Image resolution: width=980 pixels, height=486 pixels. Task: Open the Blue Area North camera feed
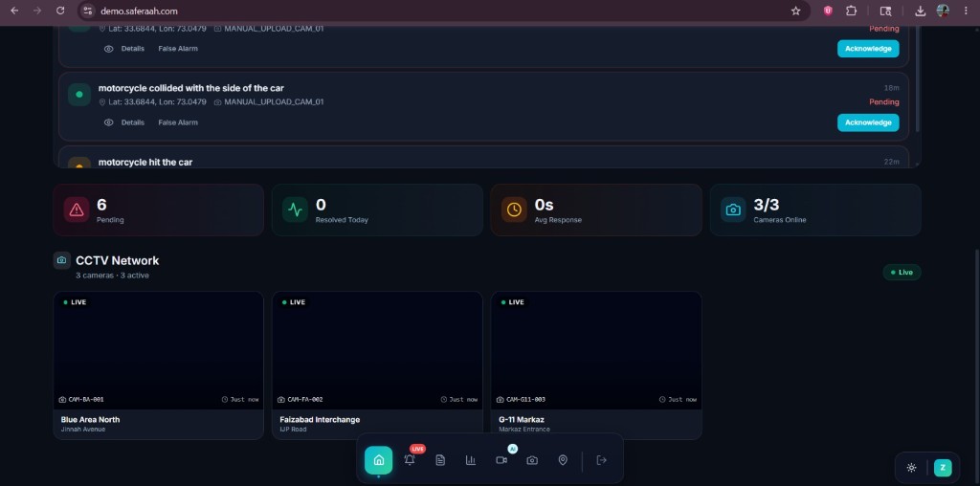(x=158, y=350)
